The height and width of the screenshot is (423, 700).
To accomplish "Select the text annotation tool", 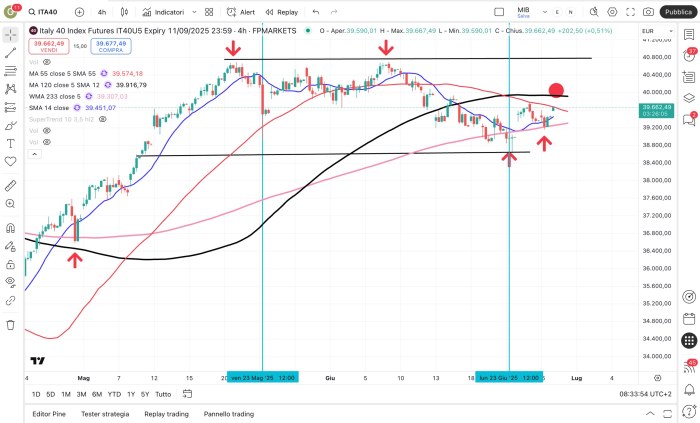I will pyautogui.click(x=11, y=143).
